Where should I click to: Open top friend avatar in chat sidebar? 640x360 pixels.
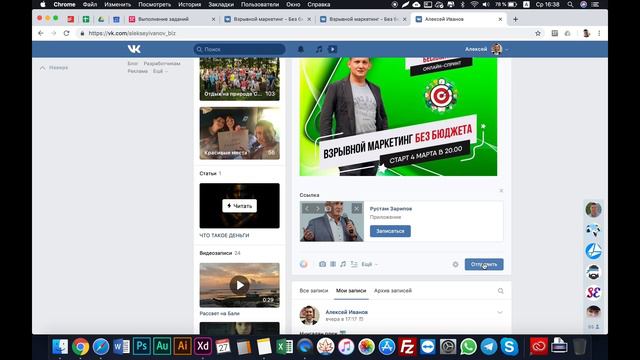pyautogui.click(x=593, y=209)
